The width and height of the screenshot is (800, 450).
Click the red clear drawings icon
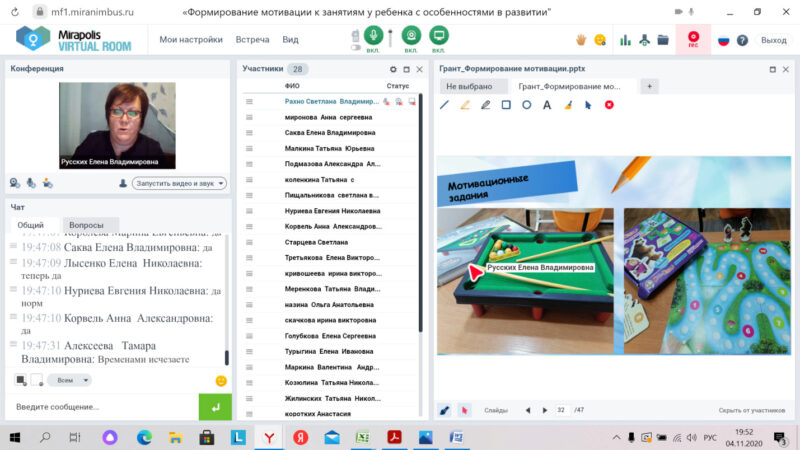[x=609, y=105]
